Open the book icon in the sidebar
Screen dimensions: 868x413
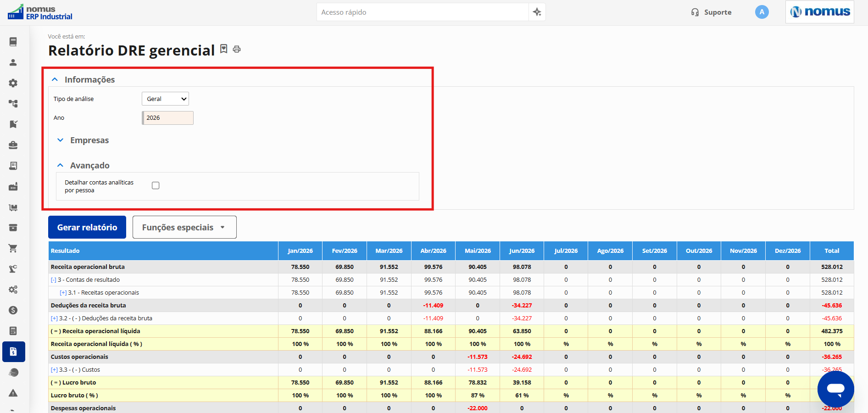pyautogui.click(x=13, y=42)
